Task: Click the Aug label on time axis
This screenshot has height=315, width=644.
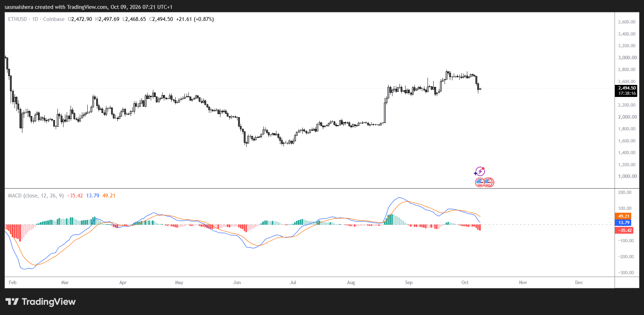Action: [351, 283]
